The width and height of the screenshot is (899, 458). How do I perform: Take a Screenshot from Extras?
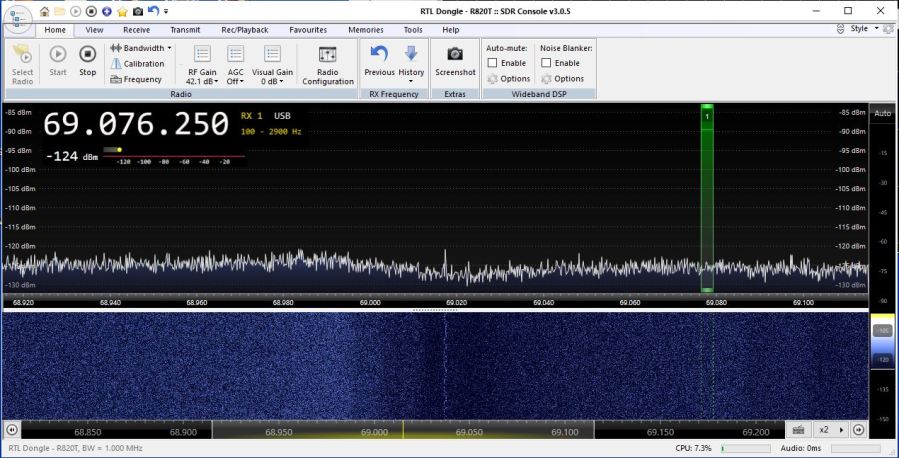pyautogui.click(x=455, y=60)
